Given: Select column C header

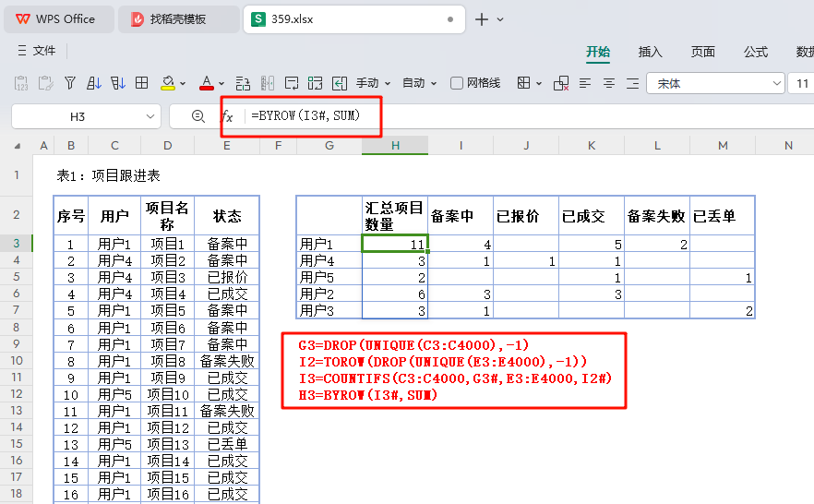Looking at the screenshot, I should click(114, 146).
